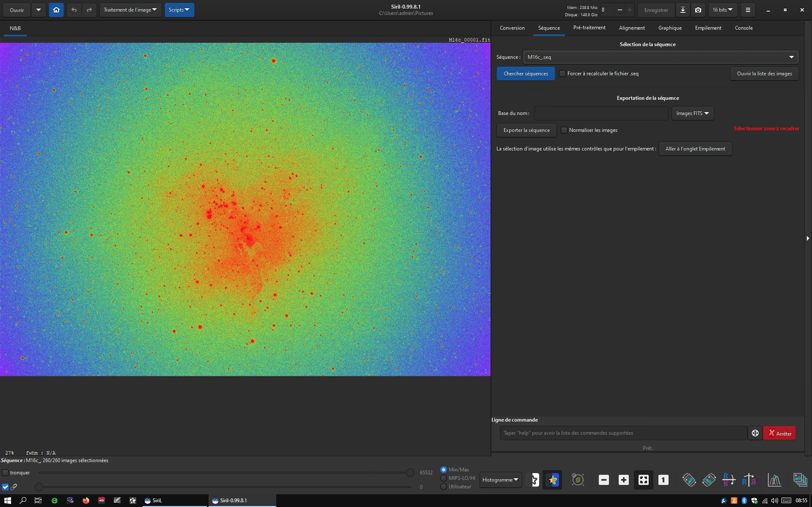Click the zoom to fit icon
Image resolution: width=812 pixels, height=507 pixels.
coord(643,480)
